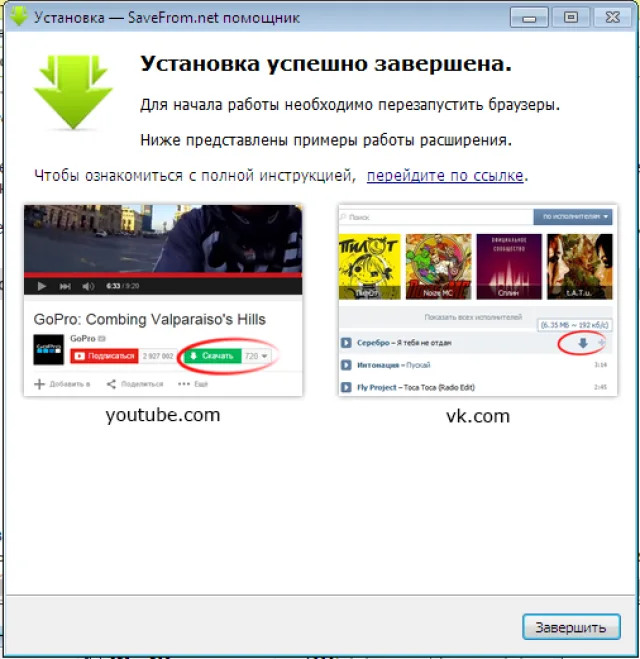Click the plus Добавить в icon
Image resolution: width=640 pixels, height=659 pixels.
click(40, 384)
